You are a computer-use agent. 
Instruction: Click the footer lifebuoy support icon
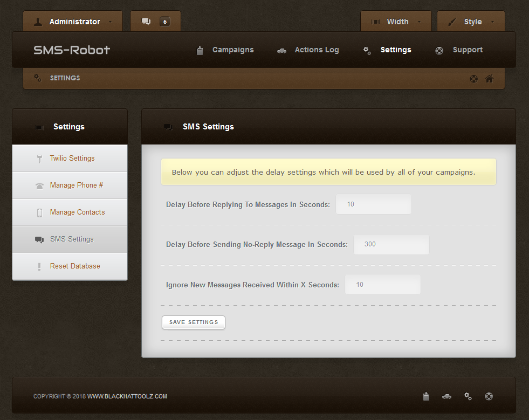click(x=489, y=396)
